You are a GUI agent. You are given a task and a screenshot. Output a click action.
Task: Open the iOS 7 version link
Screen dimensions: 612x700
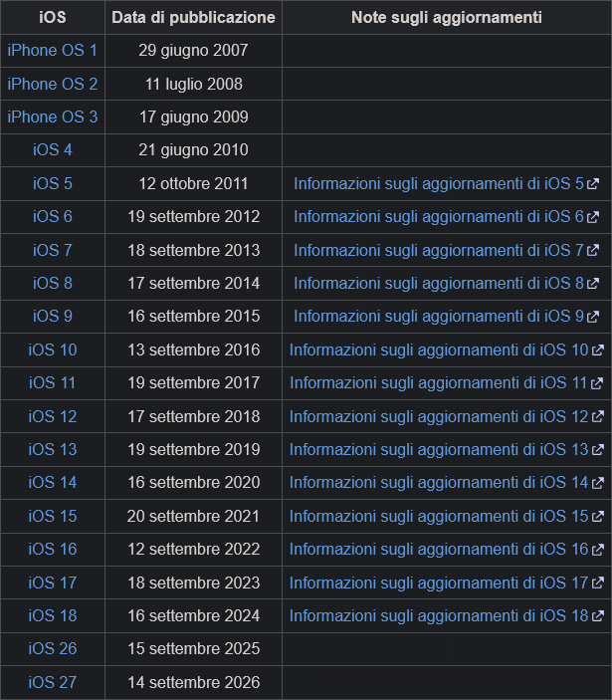click(x=52, y=250)
